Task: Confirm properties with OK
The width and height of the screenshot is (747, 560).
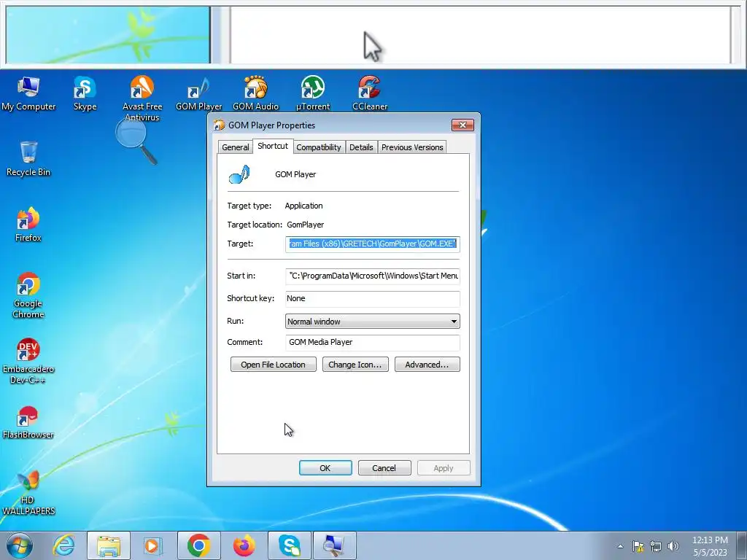Action: 325,468
